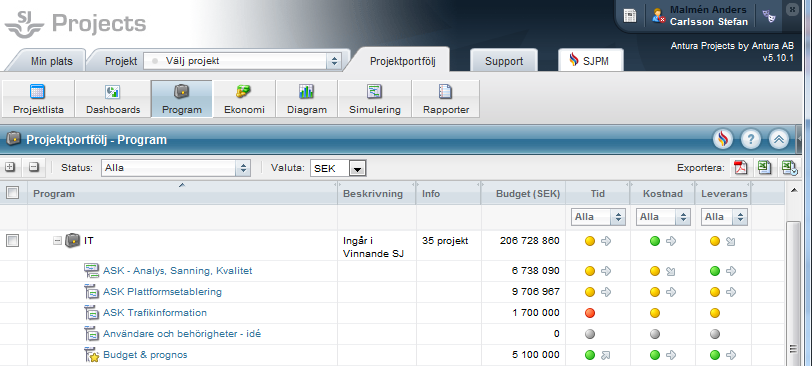Tick the select-all checkbox in header
812x366 pixels.
[x=12, y=193]
